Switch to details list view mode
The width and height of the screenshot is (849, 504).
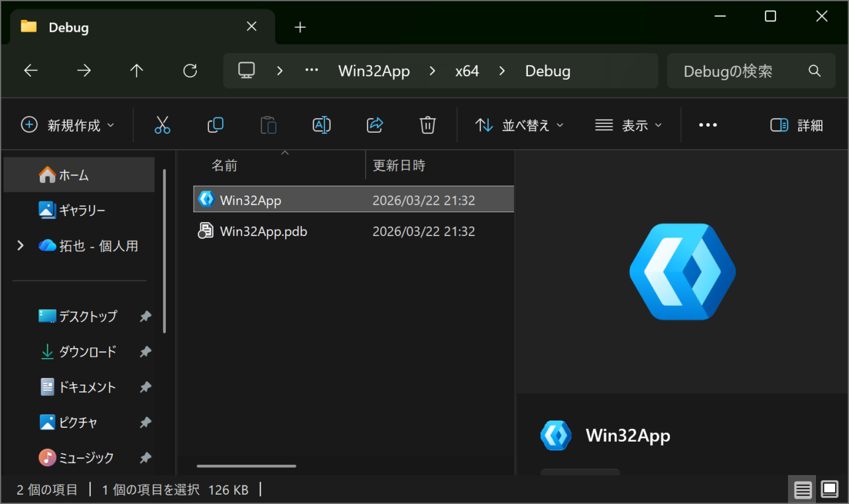[x=803, y=490]
